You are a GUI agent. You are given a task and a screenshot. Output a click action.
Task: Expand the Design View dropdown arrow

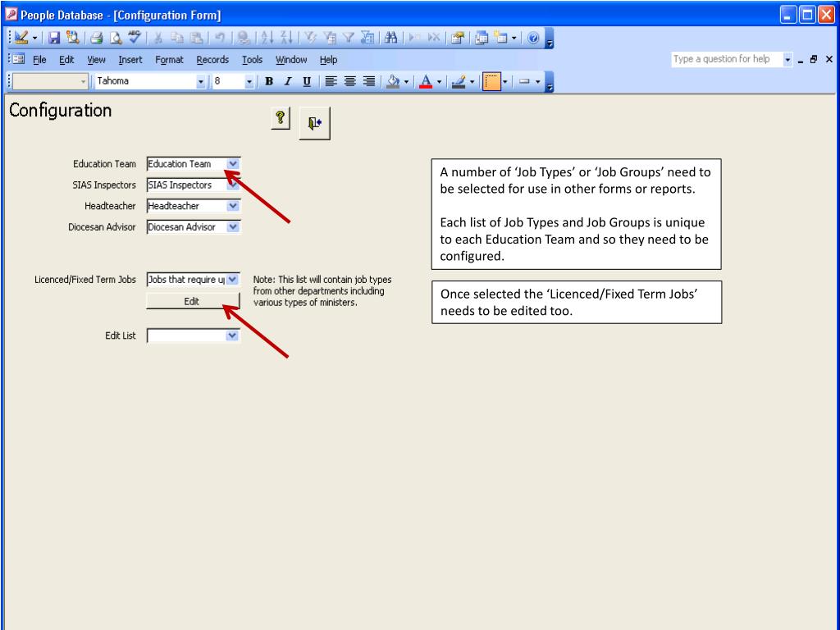(x=34, y=38)
